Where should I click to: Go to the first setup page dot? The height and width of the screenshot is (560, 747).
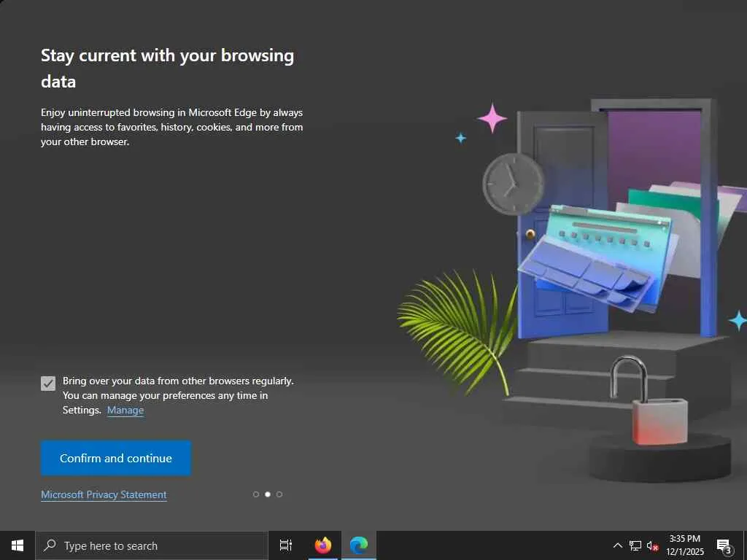coord(256,494)
